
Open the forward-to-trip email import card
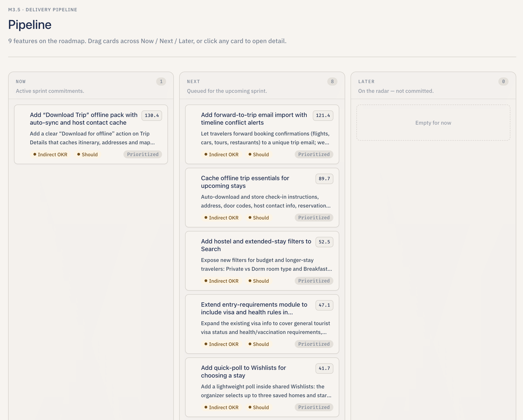click(x=254, y=119)
